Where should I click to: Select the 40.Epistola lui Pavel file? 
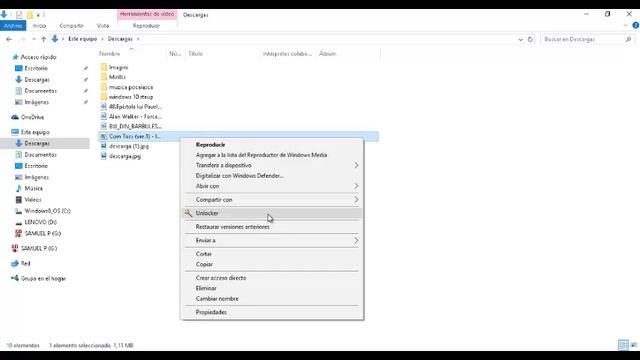pos(135,107)
